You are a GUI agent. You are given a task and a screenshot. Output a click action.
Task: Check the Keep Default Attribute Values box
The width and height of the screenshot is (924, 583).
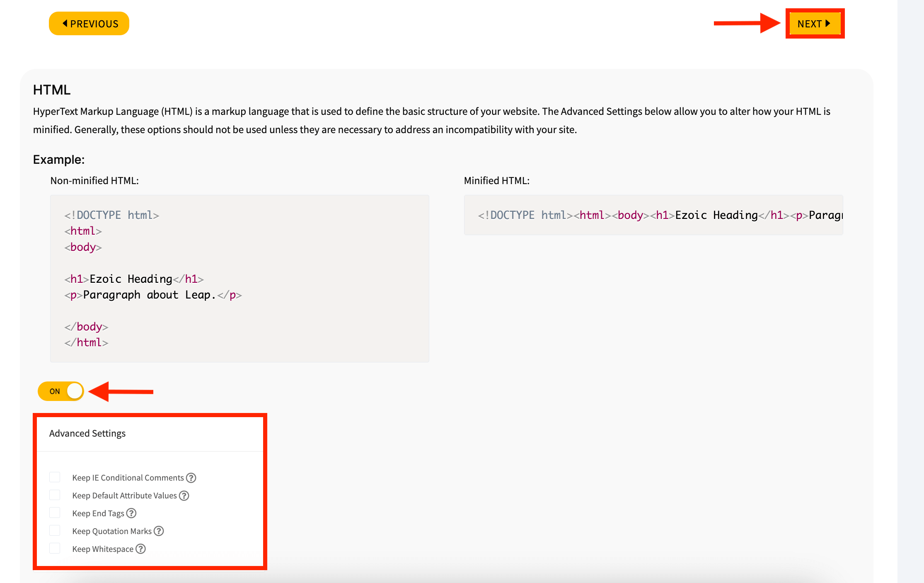pos(55,495)
